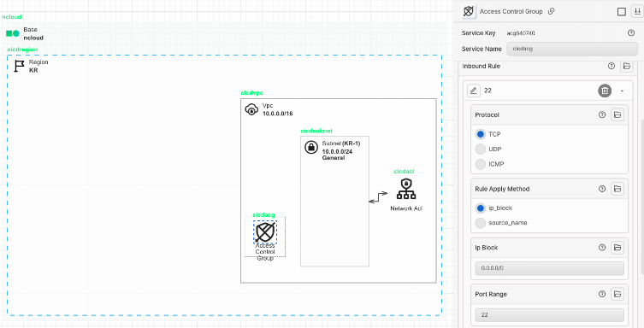Click the square icon in the panel header
Viewport: 644px width, 328px height.
click(x=622, y=11)
